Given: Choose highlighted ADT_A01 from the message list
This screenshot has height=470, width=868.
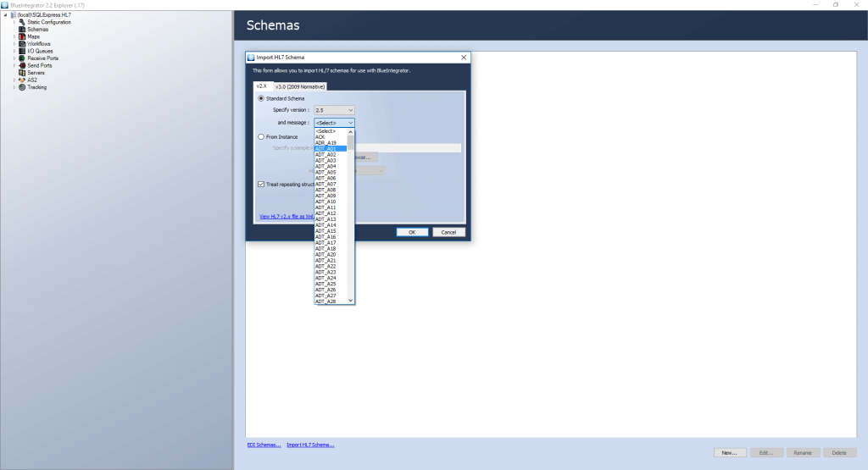Looking at the screenshot, I should tap(331, 149).
